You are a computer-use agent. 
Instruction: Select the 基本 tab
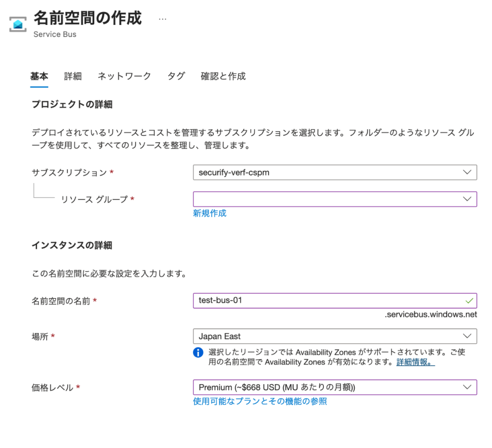pos(39,76)
